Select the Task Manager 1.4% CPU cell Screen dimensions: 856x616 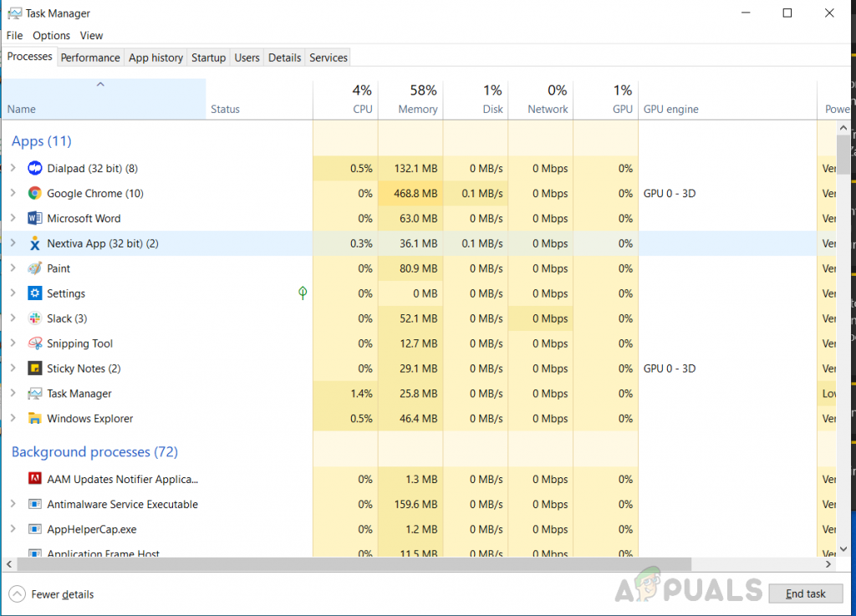pyautogui.click(x=345, y=394)
